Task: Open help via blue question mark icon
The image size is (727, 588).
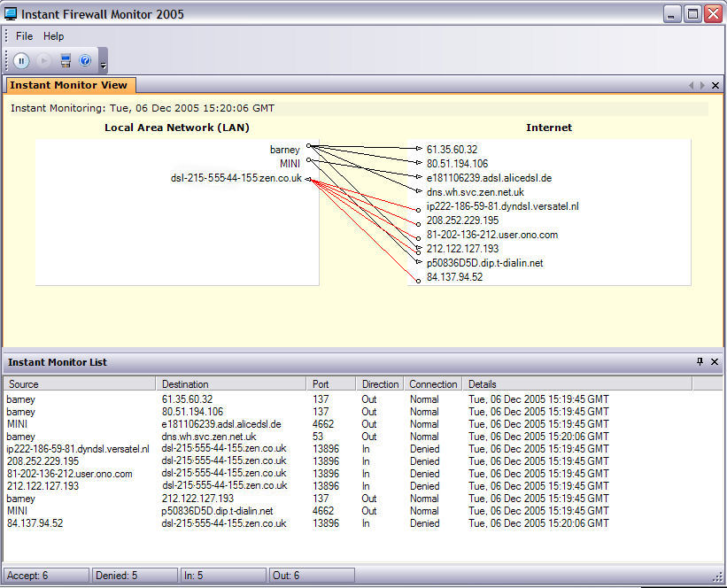Action: pyautogui.click(x=85, y=60)
